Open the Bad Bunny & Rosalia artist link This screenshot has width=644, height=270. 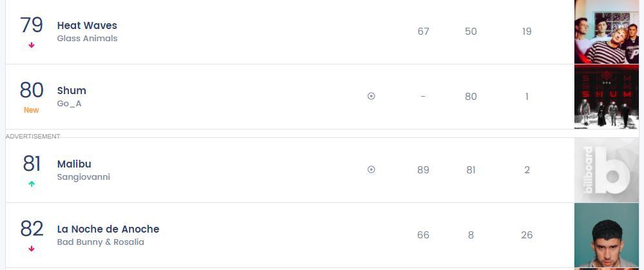click(101, 242)
